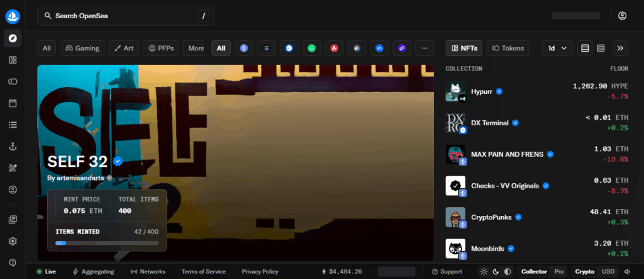Image resolution: width=644 pixels, height=279 pixels.
Task: Click the anchor icon in left sidebar
Action: pos(13,146)
